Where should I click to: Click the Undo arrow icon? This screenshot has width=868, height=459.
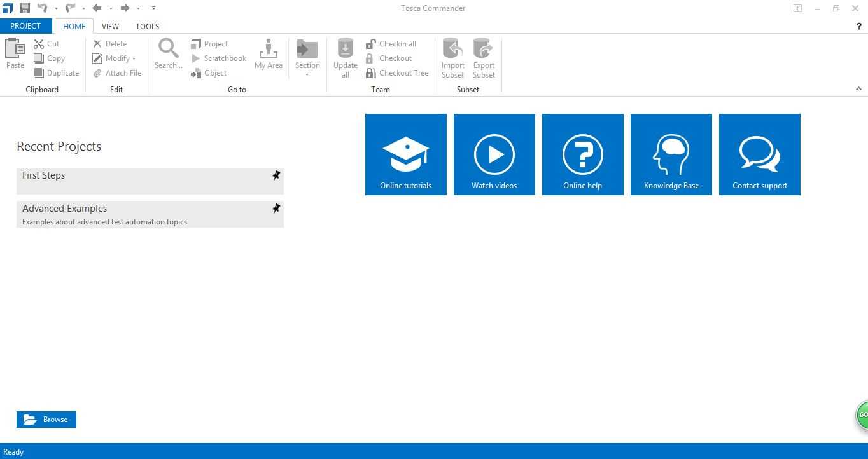[43, 8]
